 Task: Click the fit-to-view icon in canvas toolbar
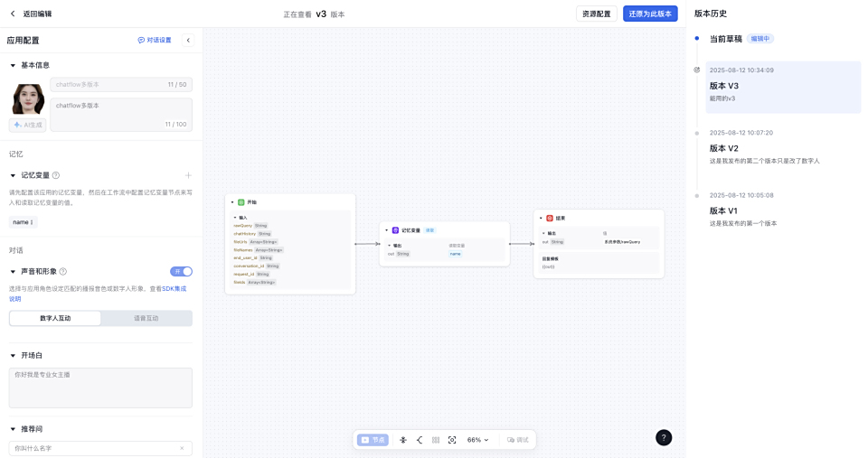(452, 440)
